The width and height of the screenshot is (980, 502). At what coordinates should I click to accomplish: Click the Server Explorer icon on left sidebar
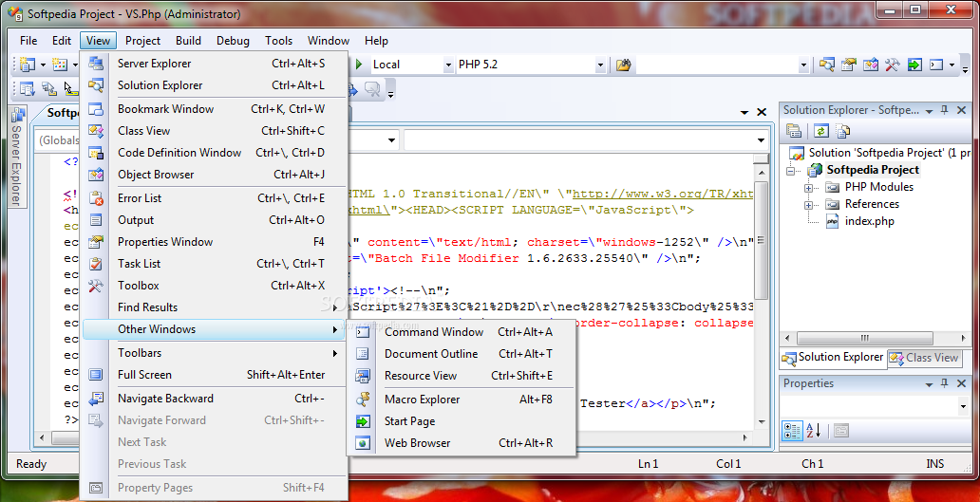click(17, 115)
